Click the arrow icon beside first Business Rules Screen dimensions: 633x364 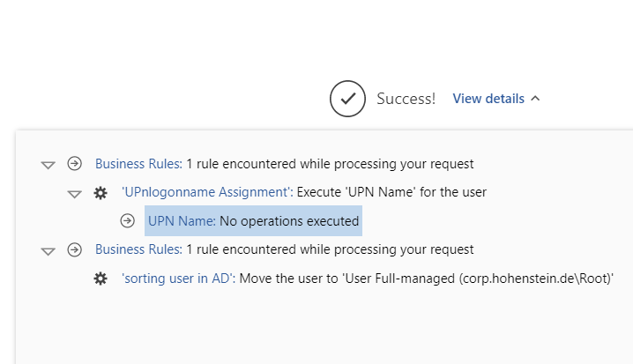(75, 164)
